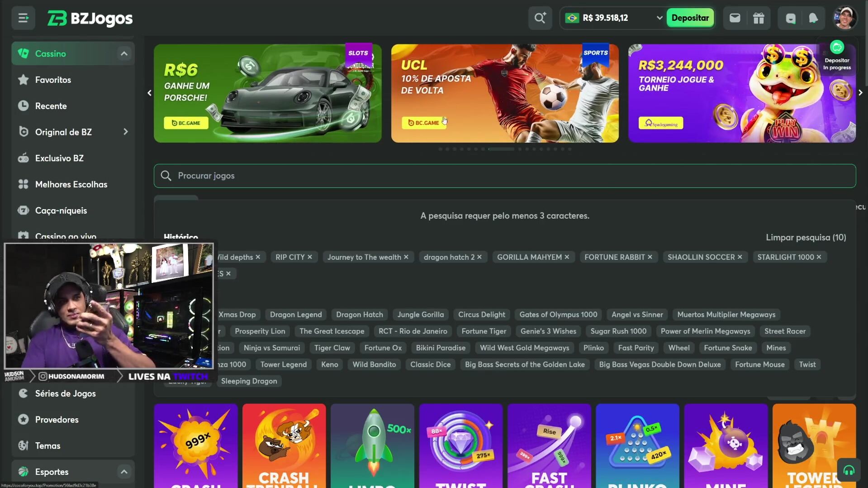Image resolution: width=868 pixels, height=488 pixels.
Task: Expand Original de BZ submenu
Action: [126, 132]
